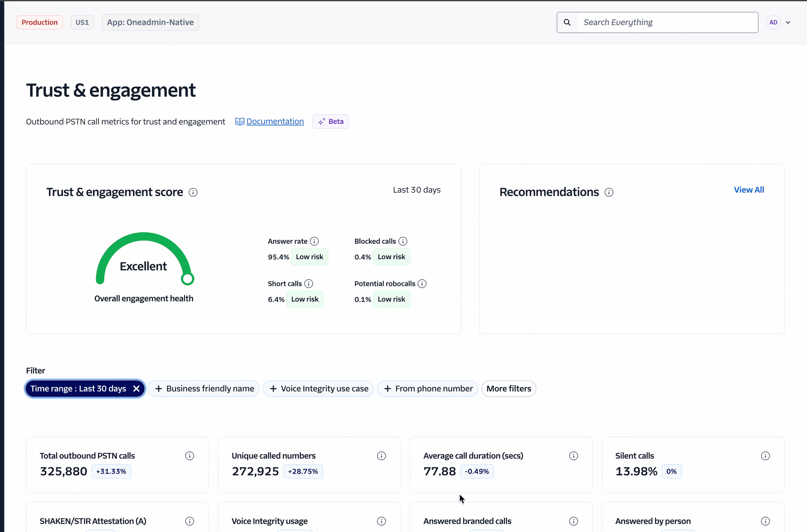
Task: Click App: Oneadmin-Native tag
Action: click(150, 22)
